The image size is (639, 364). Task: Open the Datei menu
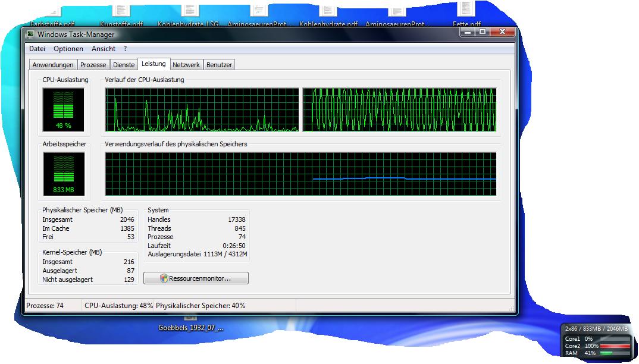tap(37, 49)
